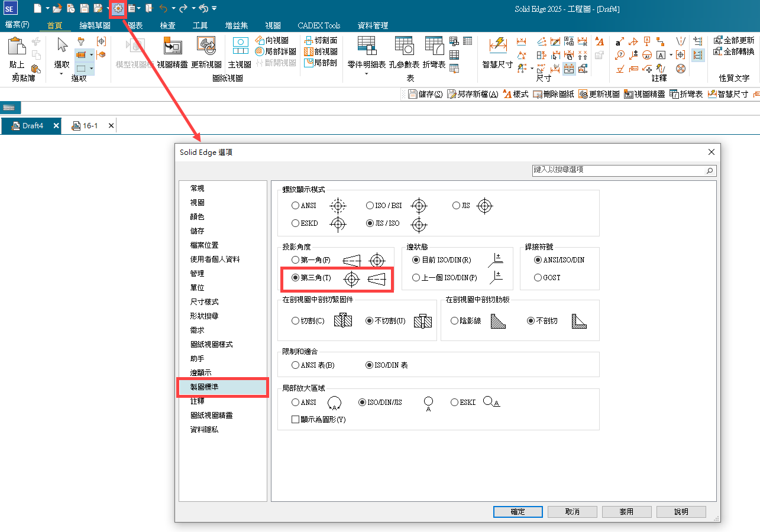The width and height of the screenshot is (760, 532).
Task: Click Auxiliary View (向視圖) tool
Action: [x=272, y=40]
